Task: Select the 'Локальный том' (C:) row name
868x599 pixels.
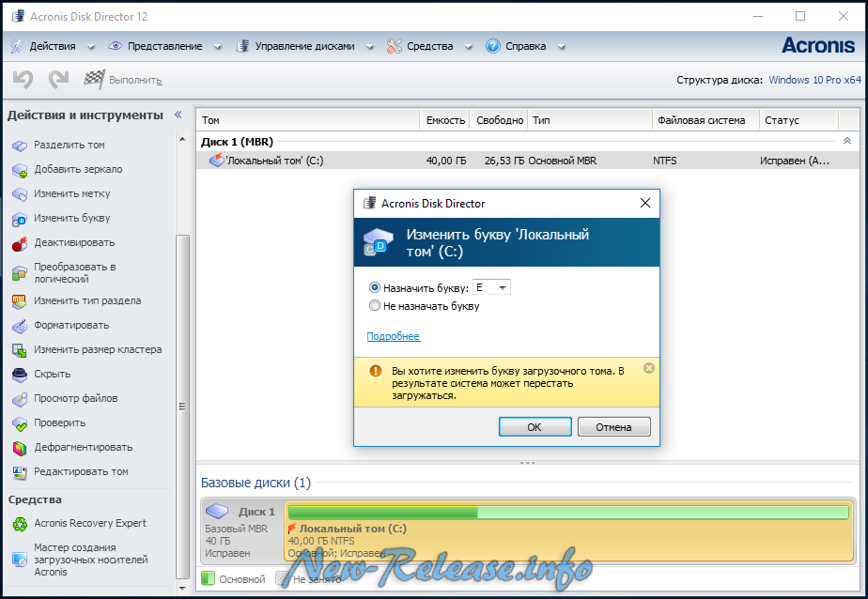Action: (274, 161)
